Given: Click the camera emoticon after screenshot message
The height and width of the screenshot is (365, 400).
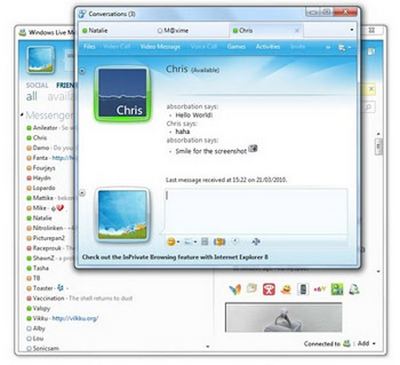Looking at the screenshot, I should point(253,149).
